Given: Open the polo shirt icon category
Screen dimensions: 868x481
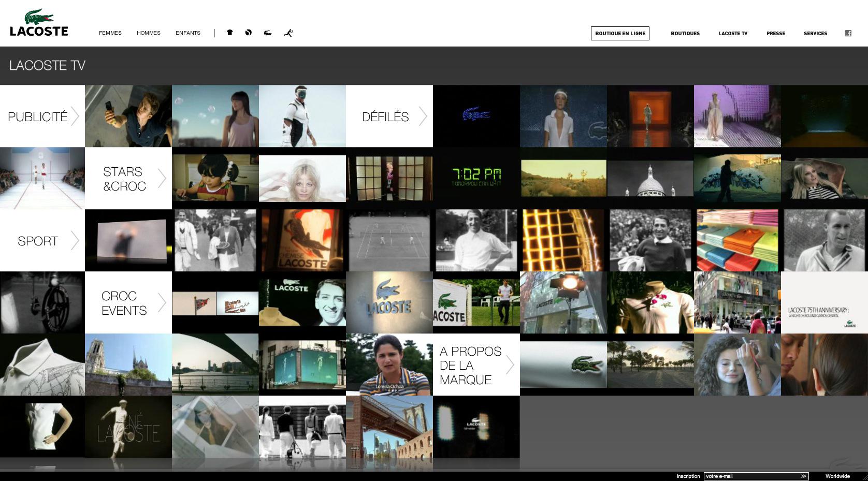Looking at the screenshot, I should (x=229, y=33).
